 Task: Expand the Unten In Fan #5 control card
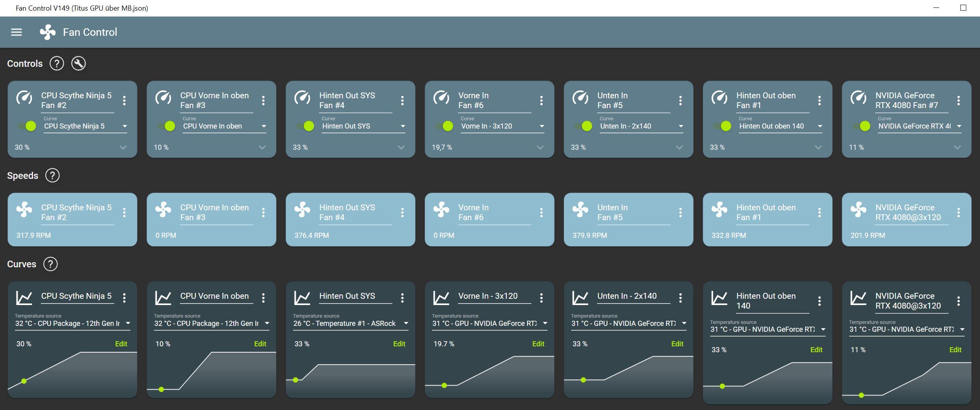(x=680, y=147)
